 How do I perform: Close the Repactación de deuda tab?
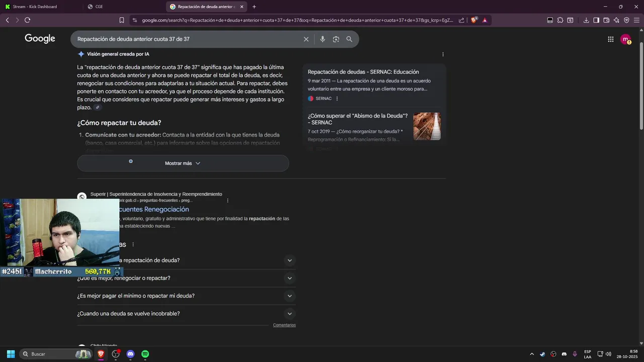pos(242,7)
